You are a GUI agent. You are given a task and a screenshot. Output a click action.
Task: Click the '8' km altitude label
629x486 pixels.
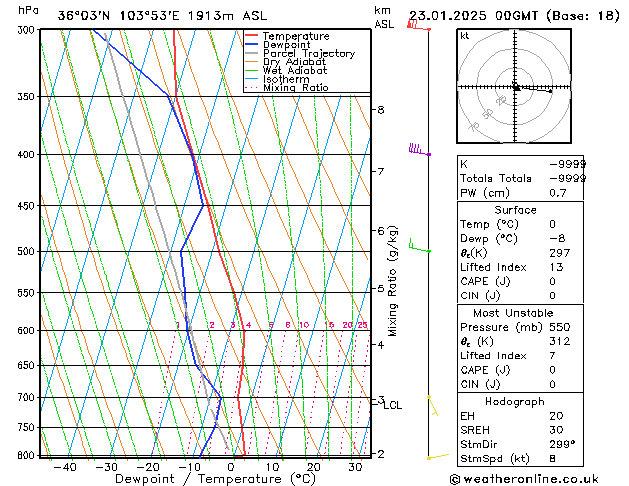click(x=381, y=109)
